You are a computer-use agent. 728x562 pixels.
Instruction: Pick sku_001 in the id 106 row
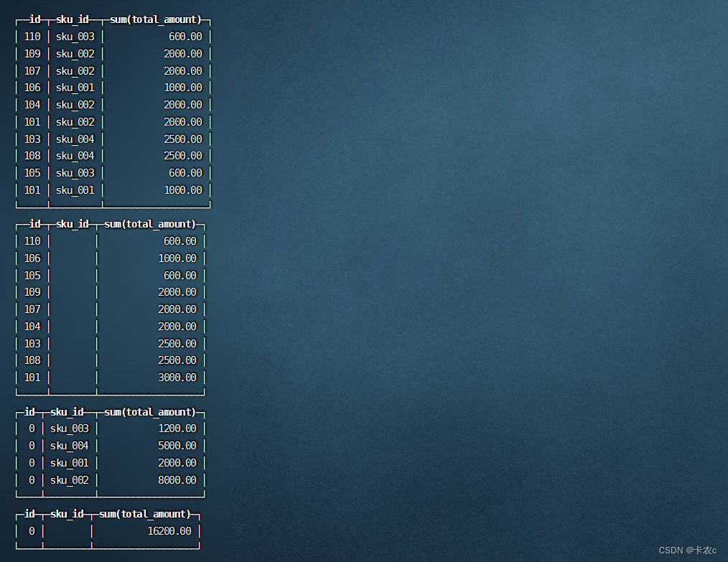coord(75,88)
